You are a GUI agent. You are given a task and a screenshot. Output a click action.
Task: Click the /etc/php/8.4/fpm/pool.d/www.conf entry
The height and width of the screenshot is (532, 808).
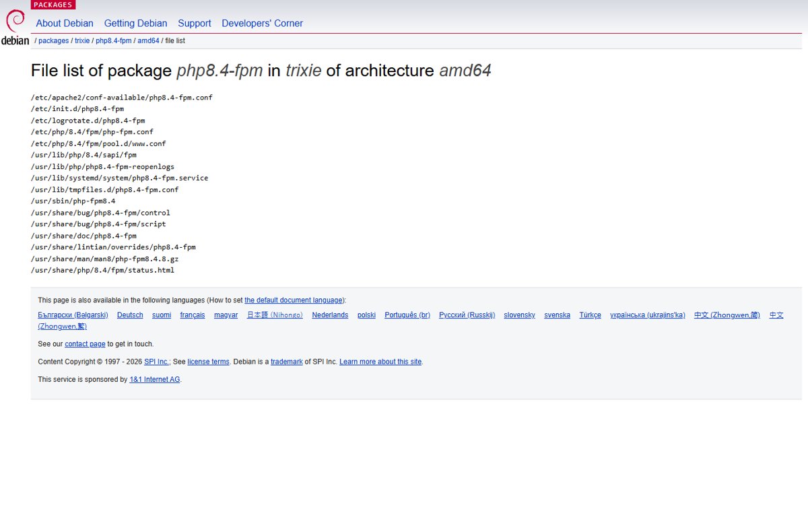click(98, 143)
